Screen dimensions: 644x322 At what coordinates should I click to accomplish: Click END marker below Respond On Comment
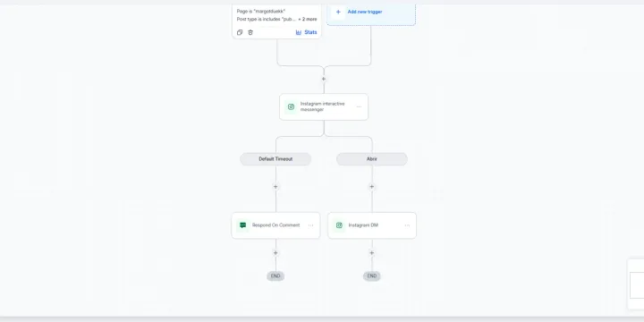[x=275, y=276]
